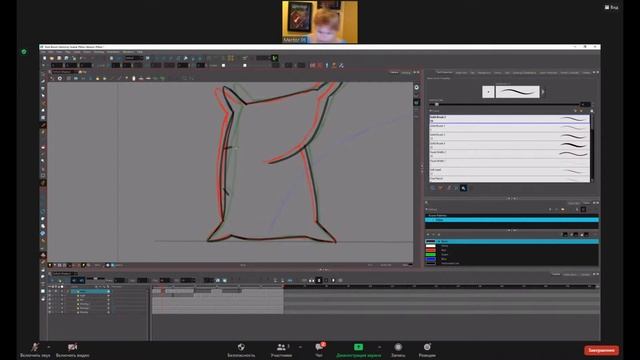Open Windows menu in Harmony menu bar
This screenshot has height=360, width=640.
[x=128, y=52]
